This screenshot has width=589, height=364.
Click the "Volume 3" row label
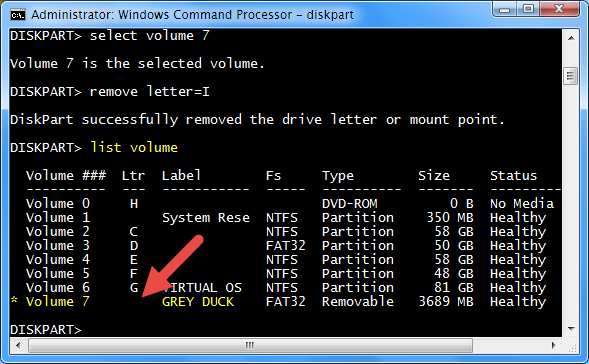coord(58,246)
